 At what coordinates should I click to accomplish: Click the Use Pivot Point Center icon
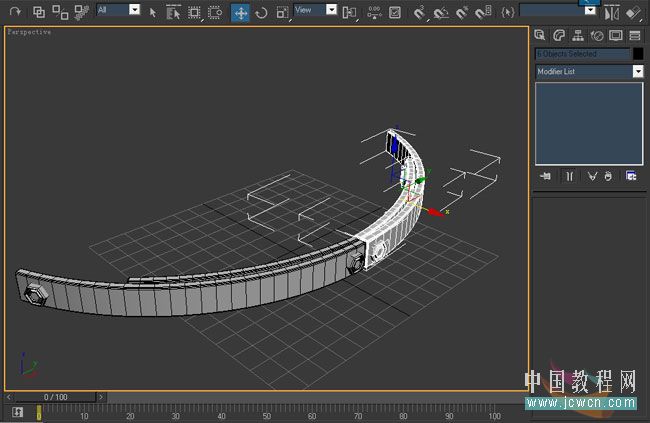(x=349, y=13)
